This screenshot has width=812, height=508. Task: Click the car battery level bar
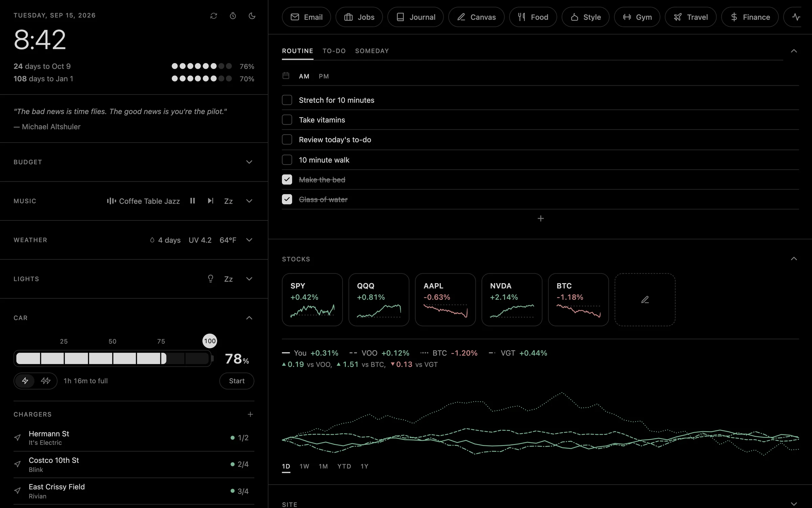click(x=113, y=358)
